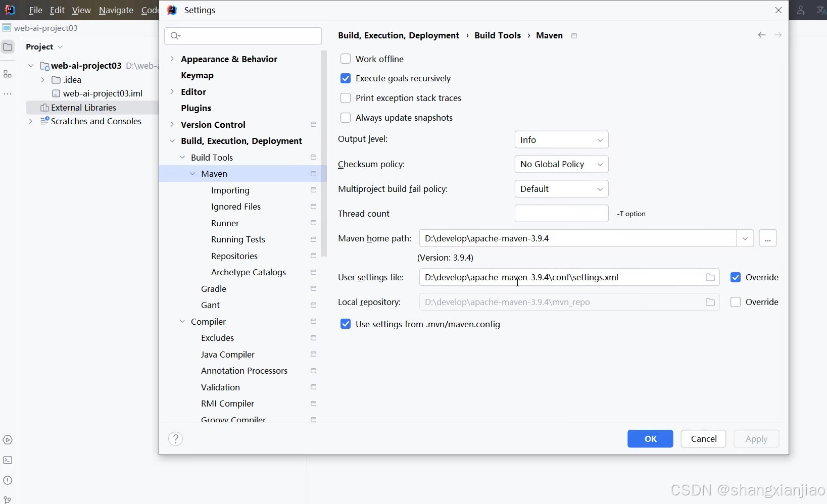Open the File menu
The width and height of the screenshot is (827, 504).
click(x=35, y=10)
